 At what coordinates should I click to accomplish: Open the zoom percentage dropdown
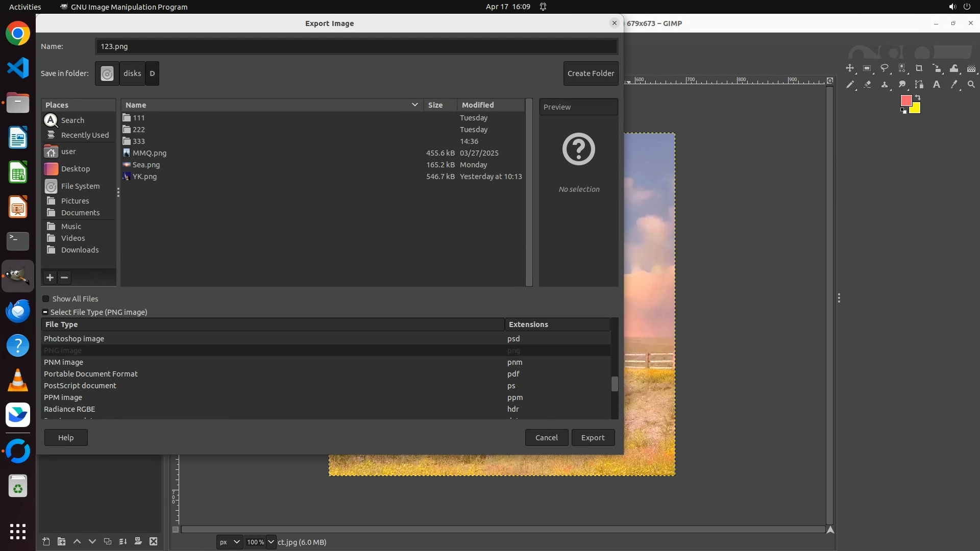tap(271, 542)
